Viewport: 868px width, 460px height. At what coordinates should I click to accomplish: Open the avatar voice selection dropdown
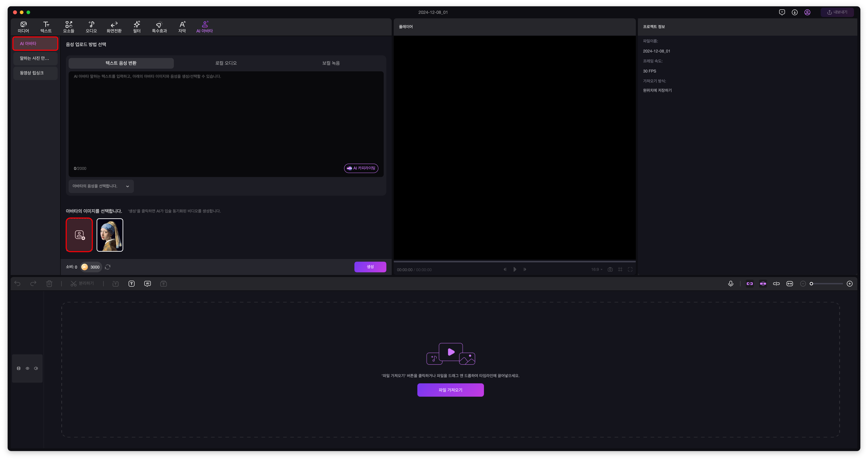(101, 186)
